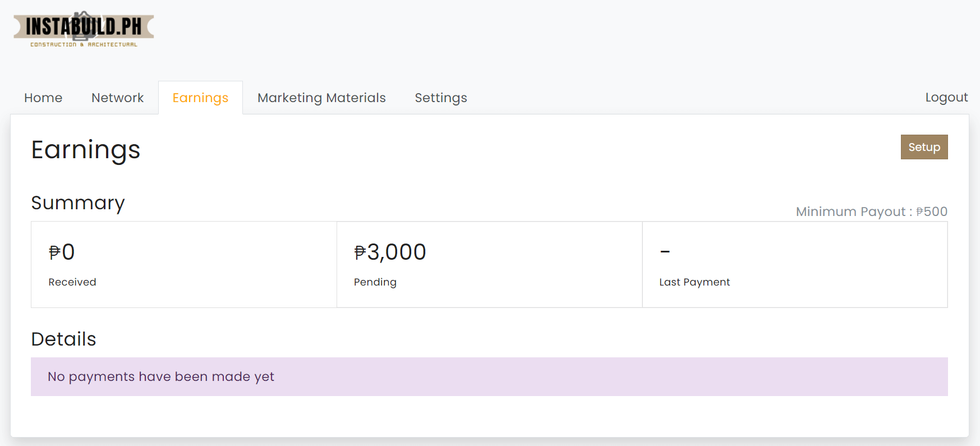The width and height of the screenshot is (980, 446).
Task: Go to the Settings tab
Action: tap(441, 98)
